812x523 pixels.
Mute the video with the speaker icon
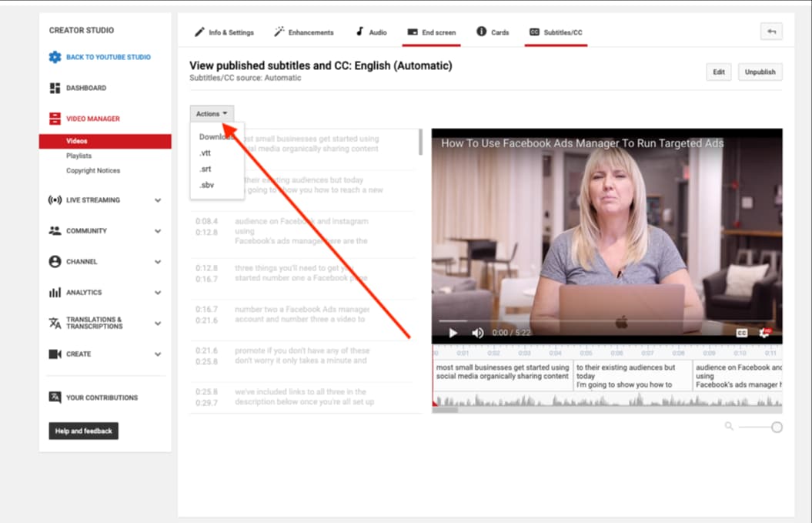[x=477, y=333]
